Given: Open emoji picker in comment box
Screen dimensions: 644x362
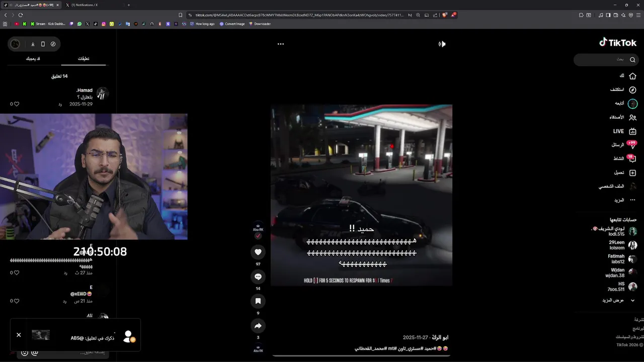Looking at the screenshot, I should point(25,352).
